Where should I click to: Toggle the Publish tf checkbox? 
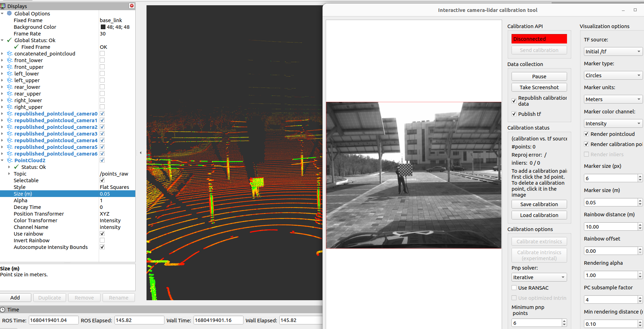pyautogui.click(x=514, y=114)
